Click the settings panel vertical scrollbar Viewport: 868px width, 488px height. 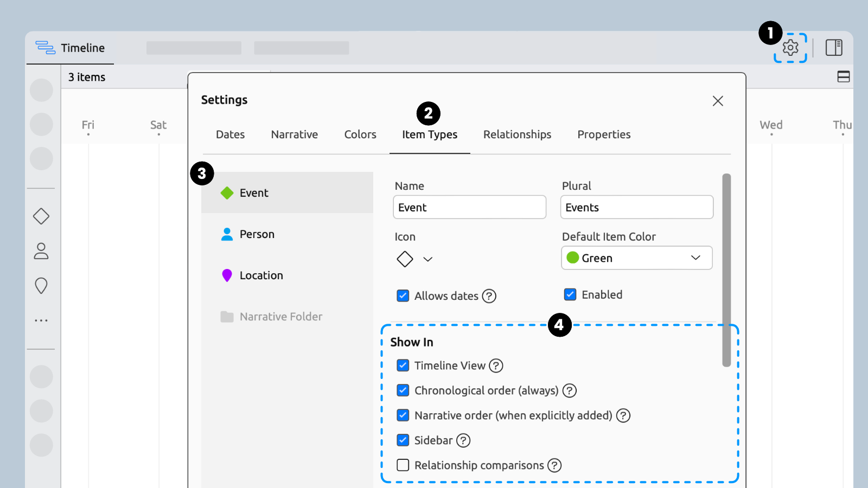tap(726, 270)
